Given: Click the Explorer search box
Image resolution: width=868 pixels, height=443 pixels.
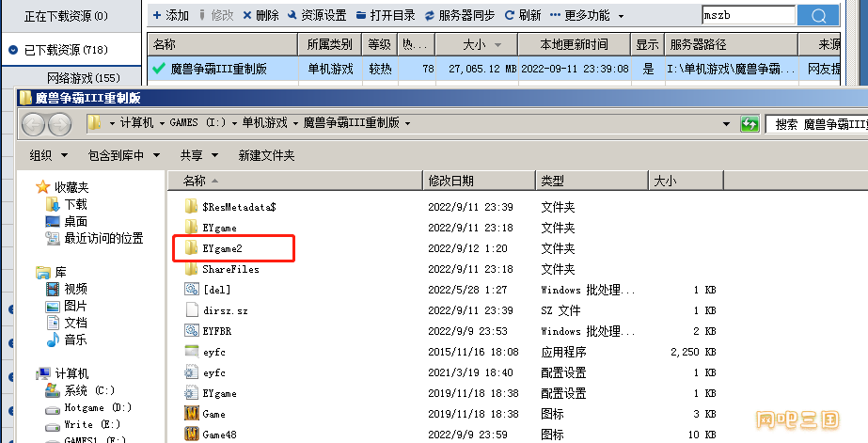Looking at the screenshot, I should [816, 124].
